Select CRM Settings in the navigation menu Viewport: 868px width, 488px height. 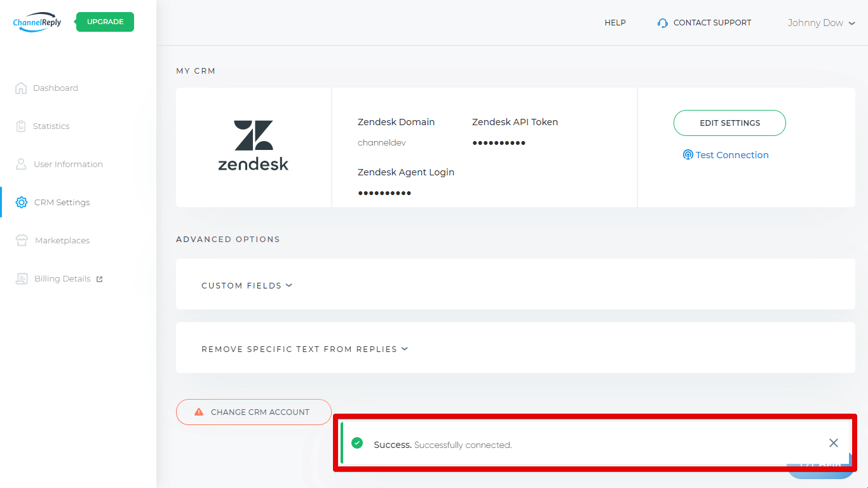pos(61,202)
